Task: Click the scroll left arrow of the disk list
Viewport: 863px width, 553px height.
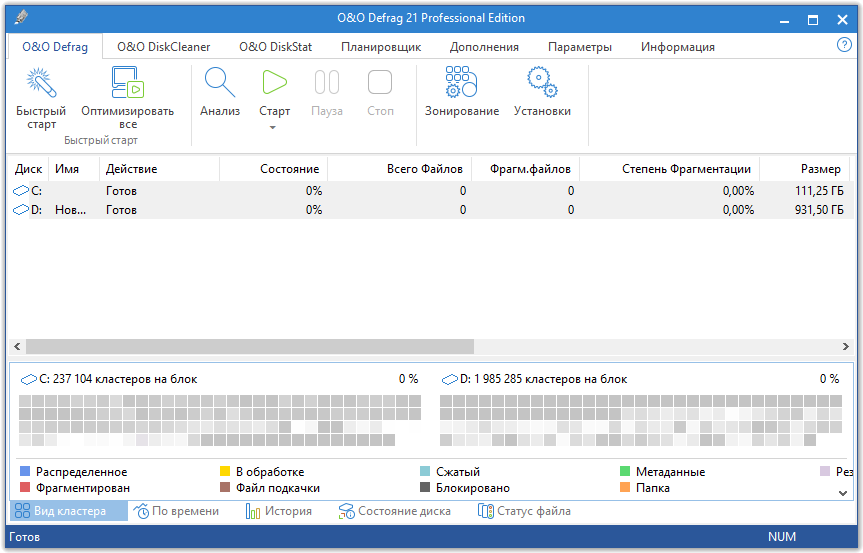Action: point(17,346)
